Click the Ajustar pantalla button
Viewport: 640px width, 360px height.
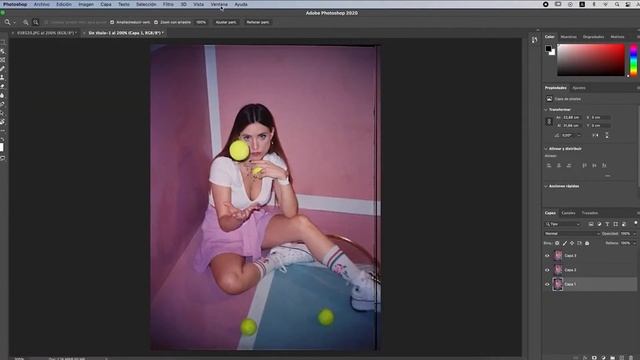(x=226, y=22)
